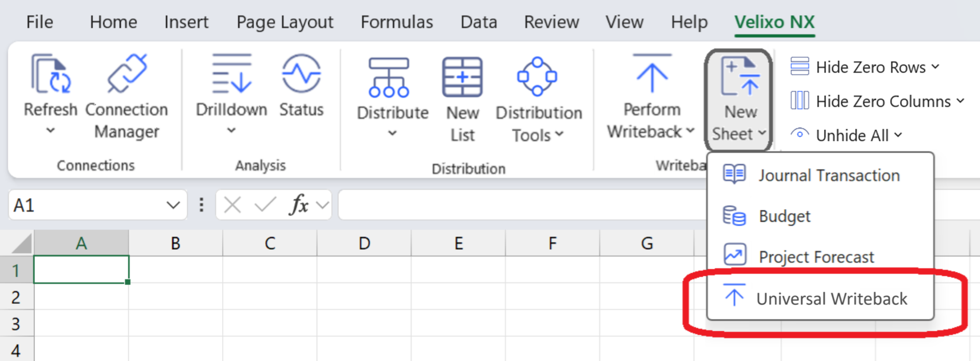
Task: Expand the Drilldown dropdown arrow
Action: 231,131
